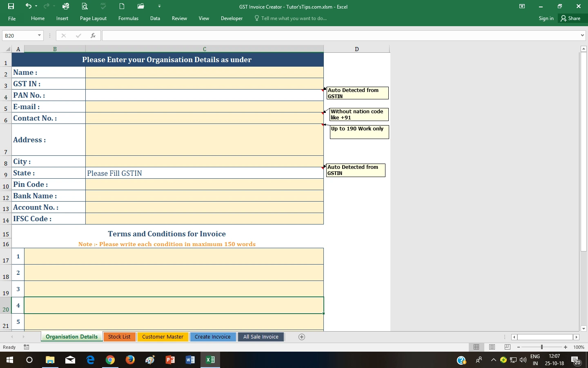Switch to Page Layout view icon
This screenshot has height=368, width=588.
point(492,347)
